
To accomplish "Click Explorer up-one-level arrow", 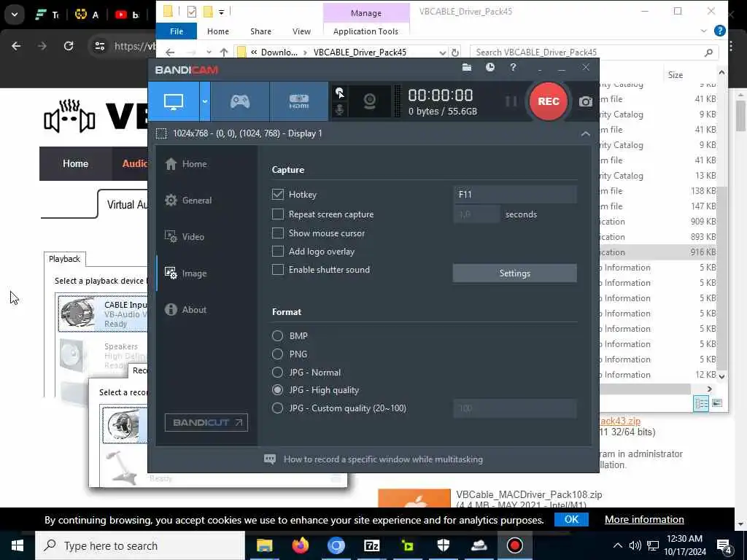I will 224,52.
